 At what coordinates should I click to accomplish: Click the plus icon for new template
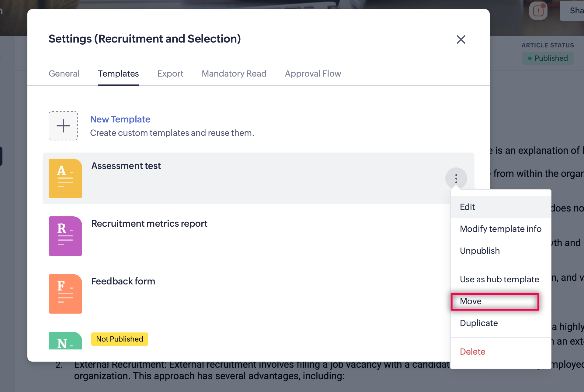point(63,126)
